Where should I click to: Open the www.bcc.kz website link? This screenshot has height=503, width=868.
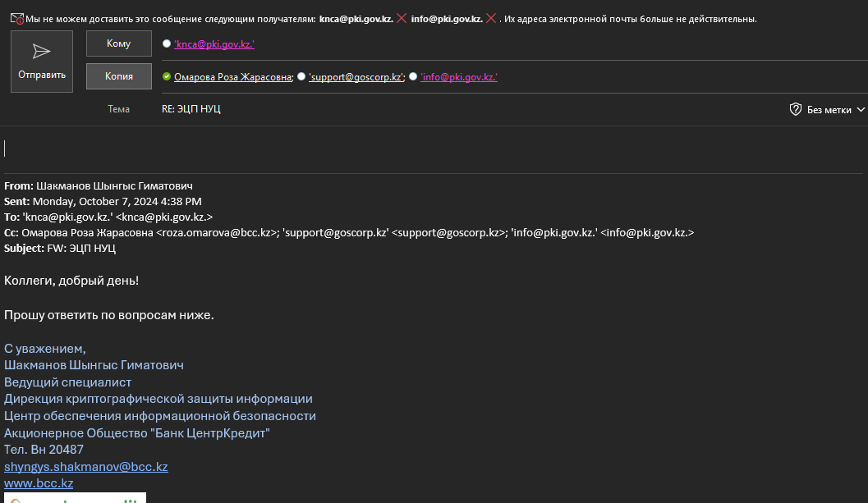click(x=39, y=483)
